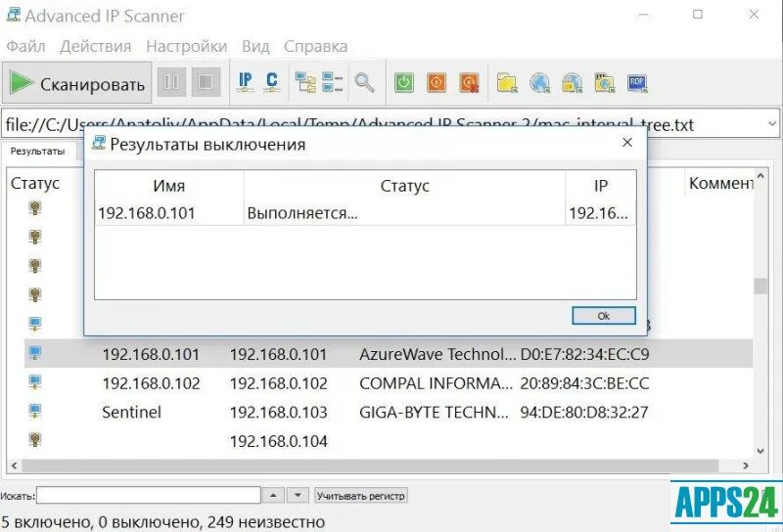The image size is (783, 532).
Task: Click computer icon of Sentinel row
Action: (x=35, y=412)
